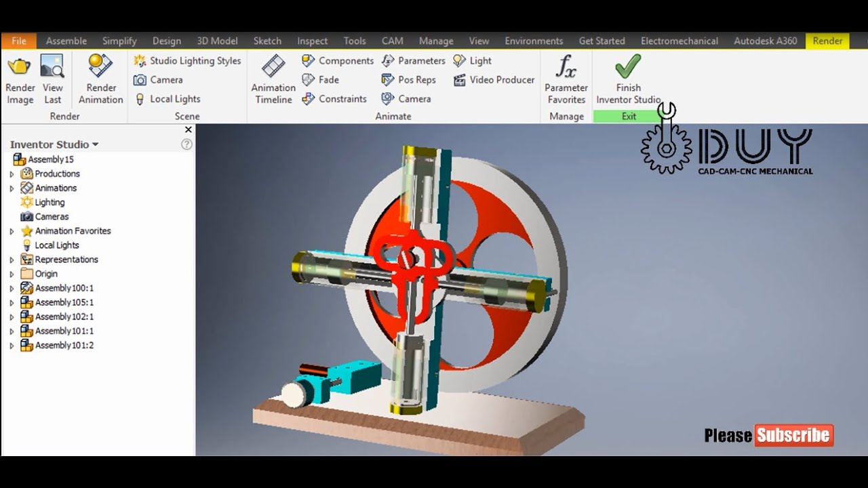This screenshot has width=868, height=488.
Task: Click the browser help question icon
Action: (x=186, y=144)
